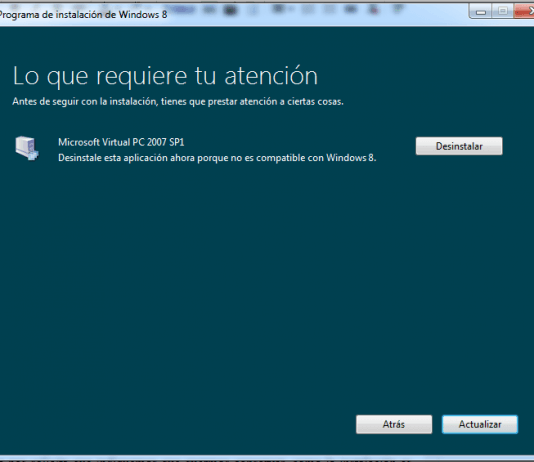Go back with the Atrás button
The image size is (534, 462).
394,424
